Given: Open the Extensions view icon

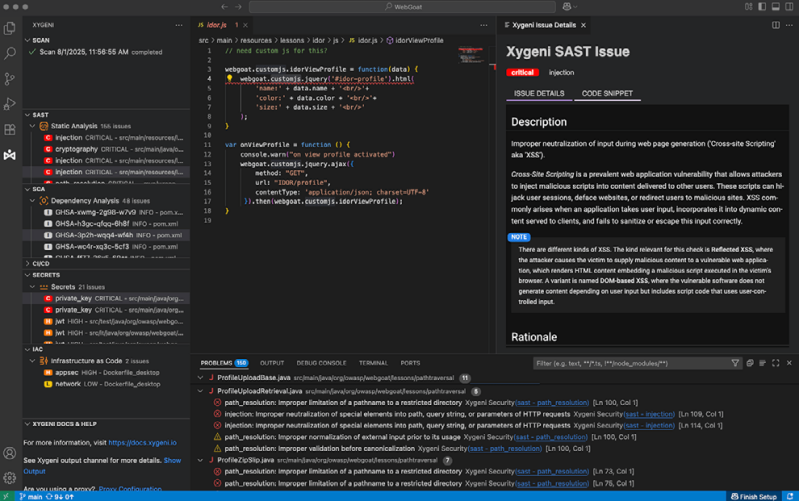Looking at the screenshot, I should click(10, 129).
